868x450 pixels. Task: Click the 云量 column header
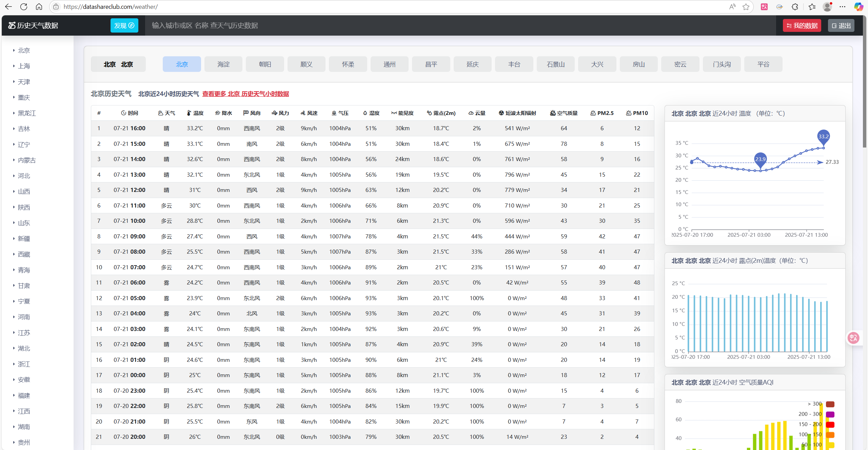click(477, 113)
